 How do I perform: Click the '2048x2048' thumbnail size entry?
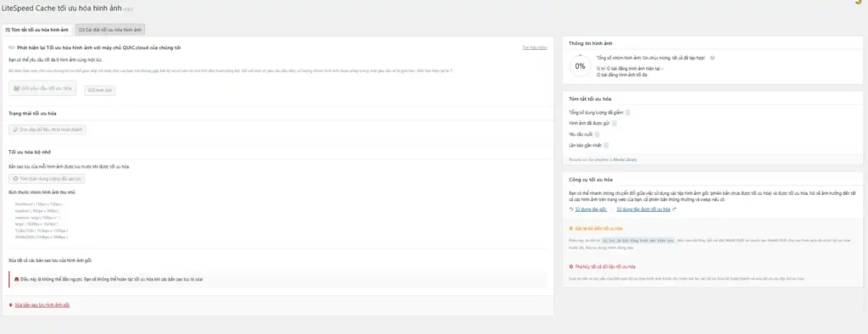click(42, 237)
